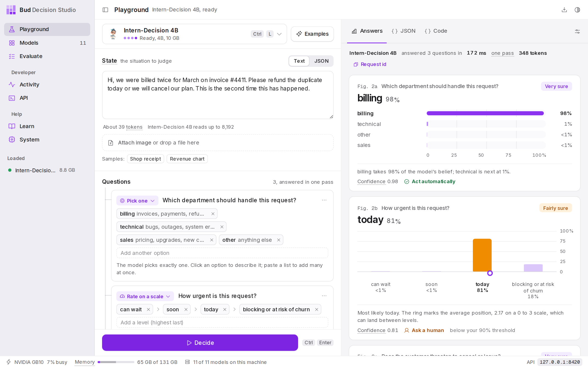
Task: Switch State input to Text mode
Action: pyautogui.click(x=299, y=61)
